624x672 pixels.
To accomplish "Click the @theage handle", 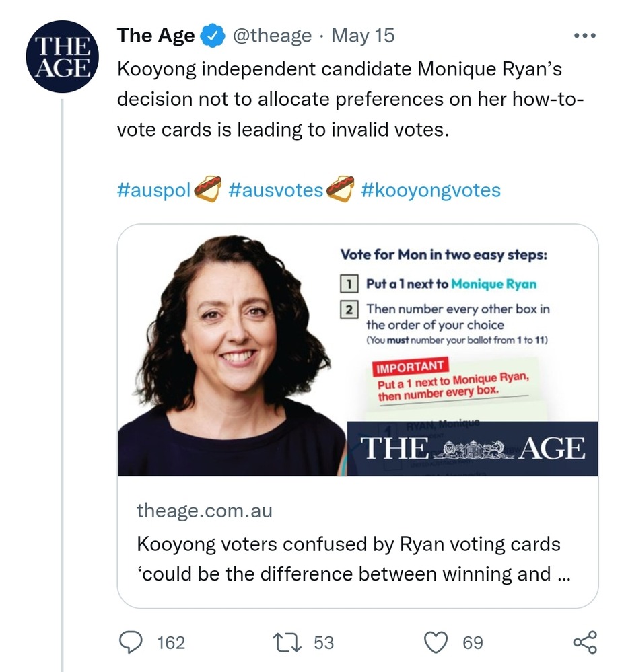I will click(x=272, y=36).
